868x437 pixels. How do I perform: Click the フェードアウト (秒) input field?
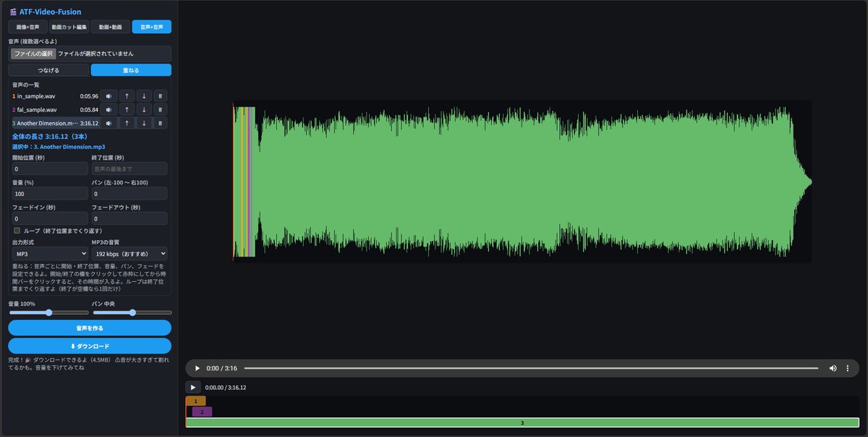pyautogui.click(x=129, y=218)
